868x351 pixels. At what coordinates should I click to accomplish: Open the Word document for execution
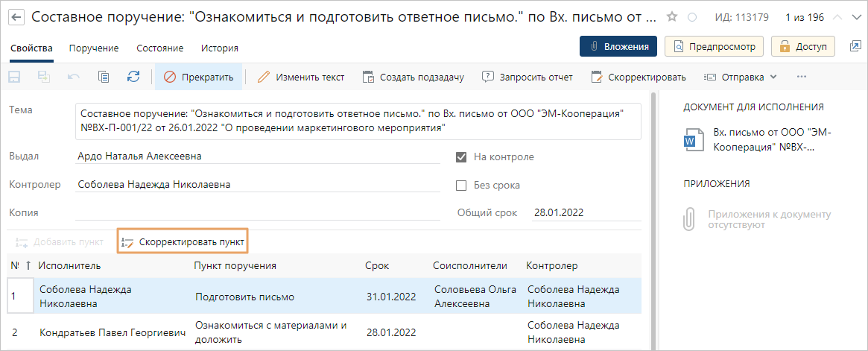690,139
